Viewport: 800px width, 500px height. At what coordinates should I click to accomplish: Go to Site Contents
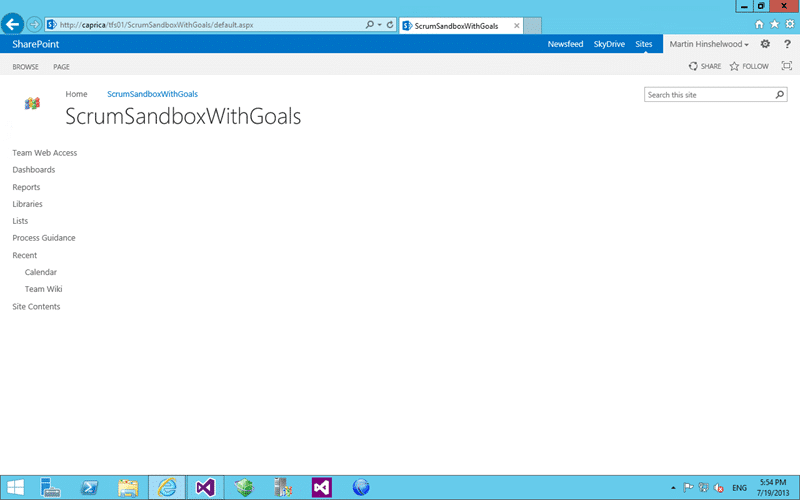36,306
